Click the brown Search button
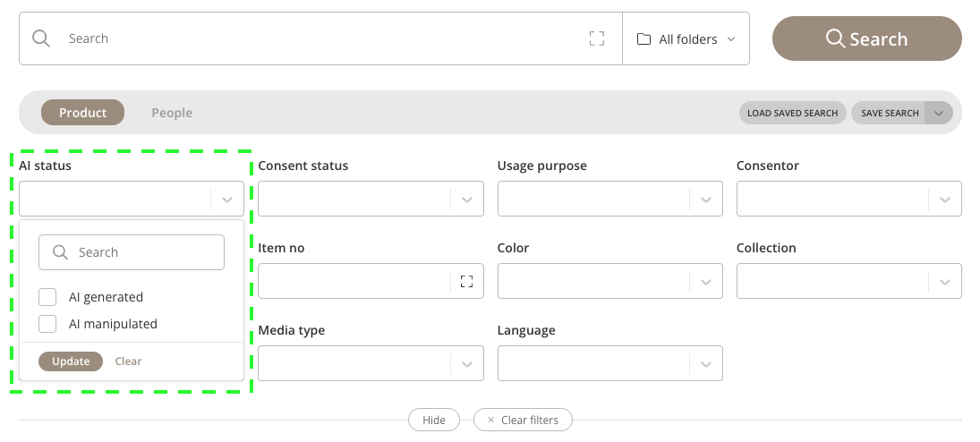 pyautogui.click(x=867, y=38)
